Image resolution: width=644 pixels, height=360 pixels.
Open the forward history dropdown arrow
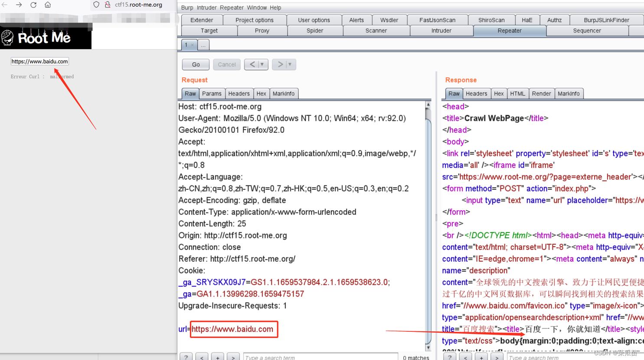tap(290, 64)
